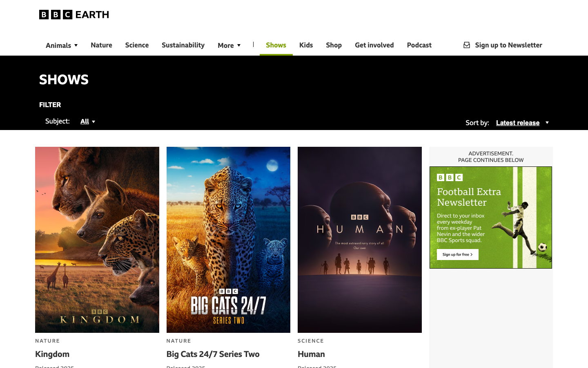Click the BBC Earth logo
The width and height of the screenshot is (588, 368).
point(74,15)
